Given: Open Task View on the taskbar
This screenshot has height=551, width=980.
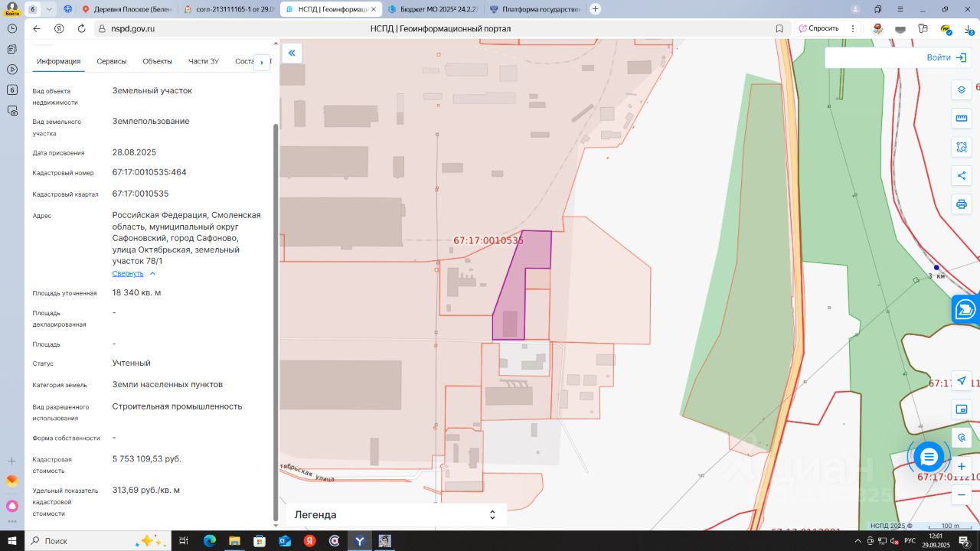Looking at the screenshot, I should point(184,541).
